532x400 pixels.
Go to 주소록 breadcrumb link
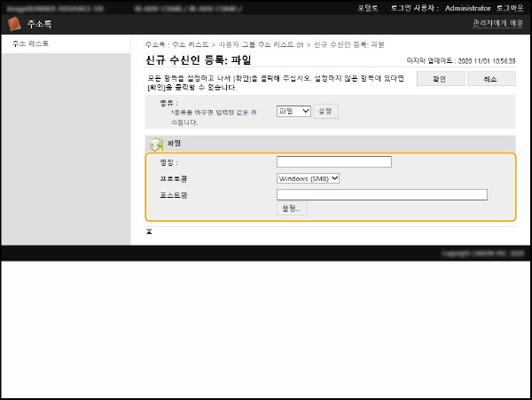(x=154, y=43)
